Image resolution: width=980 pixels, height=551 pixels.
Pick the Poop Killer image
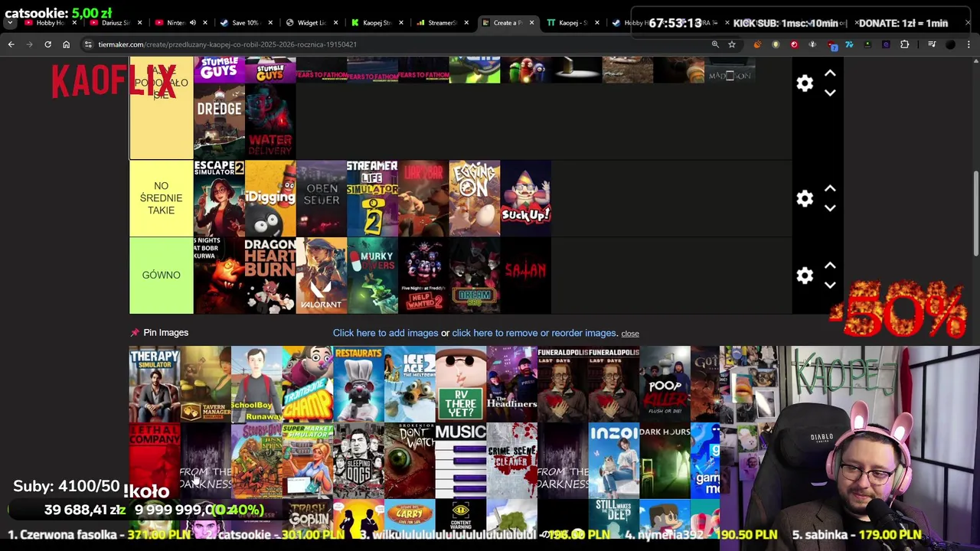[x=665, y=384]
